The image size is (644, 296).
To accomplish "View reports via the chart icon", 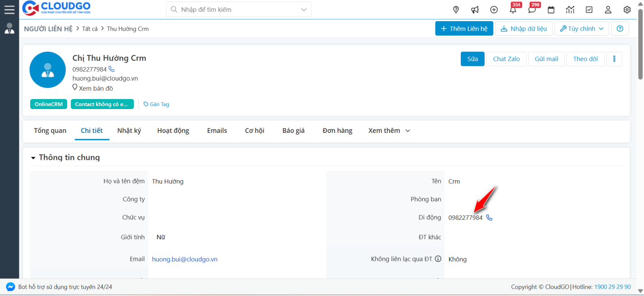I will (570, 9).
